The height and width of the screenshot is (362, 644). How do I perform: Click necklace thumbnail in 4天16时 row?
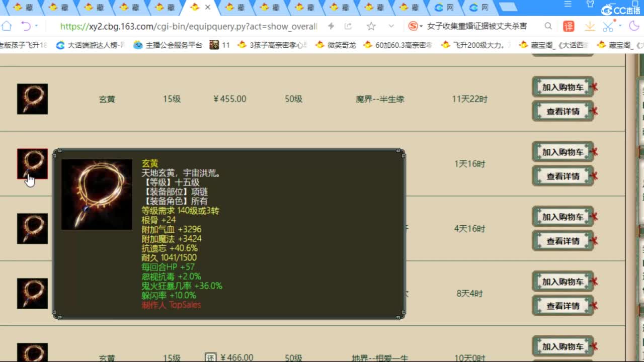pos(32,229)
